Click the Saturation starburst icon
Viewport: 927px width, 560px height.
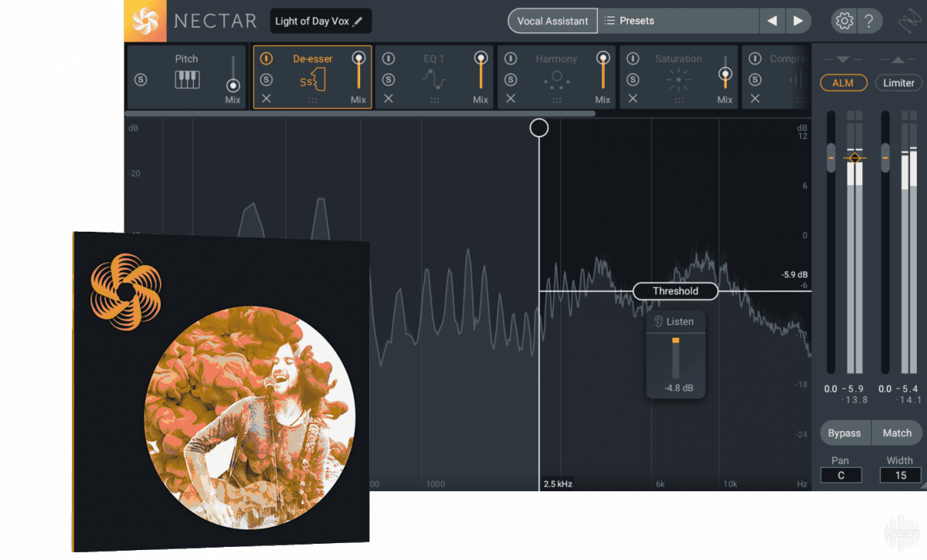(x=678, y=79)
